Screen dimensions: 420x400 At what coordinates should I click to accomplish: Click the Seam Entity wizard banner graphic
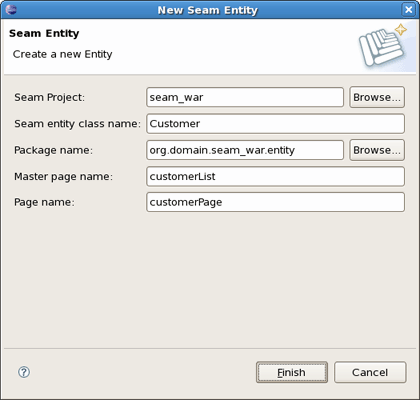coord(383,45)
